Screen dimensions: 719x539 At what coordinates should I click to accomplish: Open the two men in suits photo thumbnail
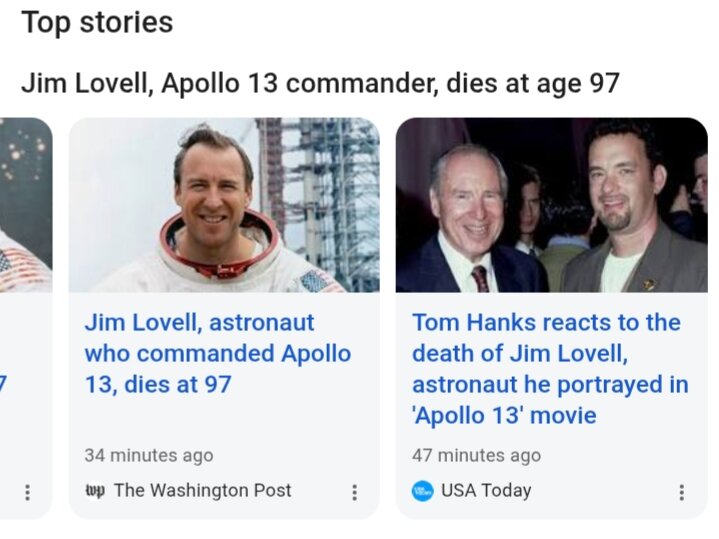coord(552,205)
